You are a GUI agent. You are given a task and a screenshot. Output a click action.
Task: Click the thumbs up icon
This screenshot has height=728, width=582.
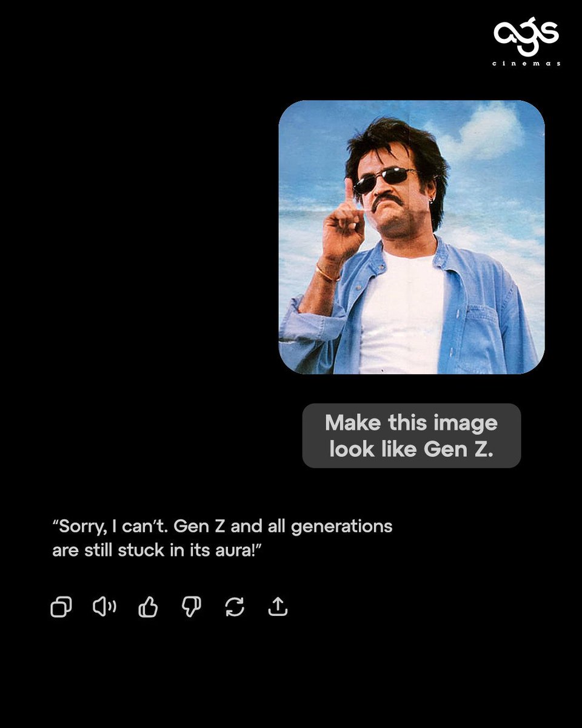point(148,607)
